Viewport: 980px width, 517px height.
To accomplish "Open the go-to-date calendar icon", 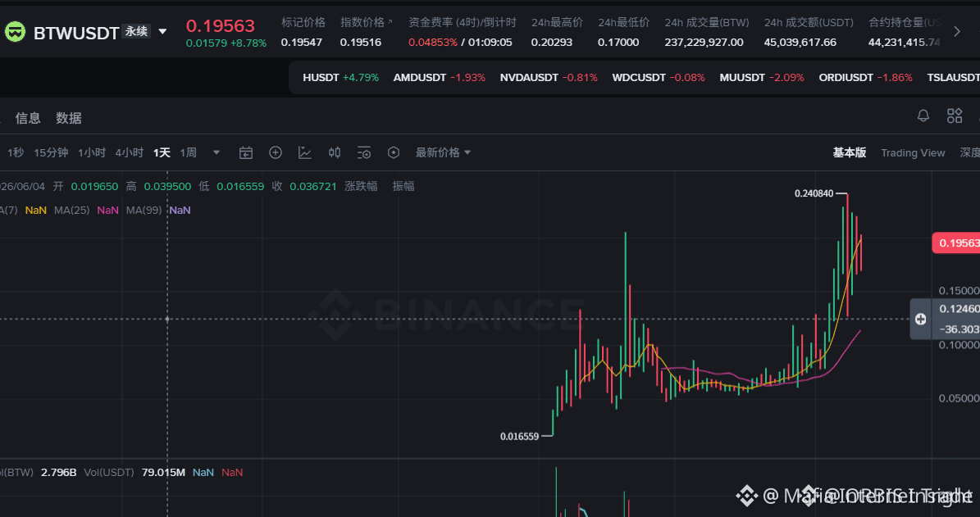I will coord(246,152).
